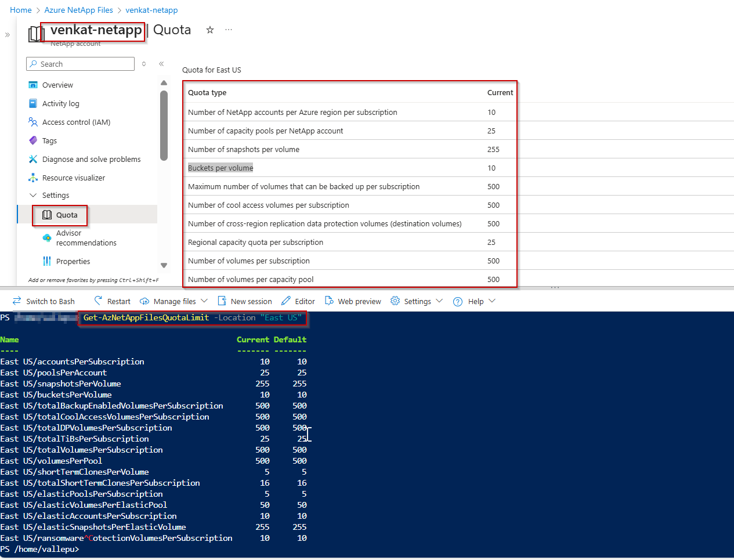
Task: Click the NetApp account book icon
Action: pos(36,34)
